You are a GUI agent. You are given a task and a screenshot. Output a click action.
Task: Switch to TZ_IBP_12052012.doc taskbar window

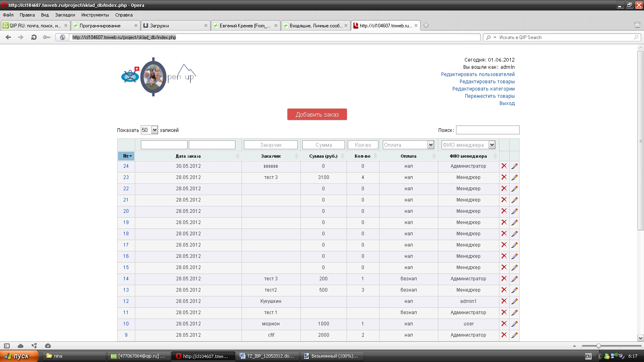[x=268, y=356]
